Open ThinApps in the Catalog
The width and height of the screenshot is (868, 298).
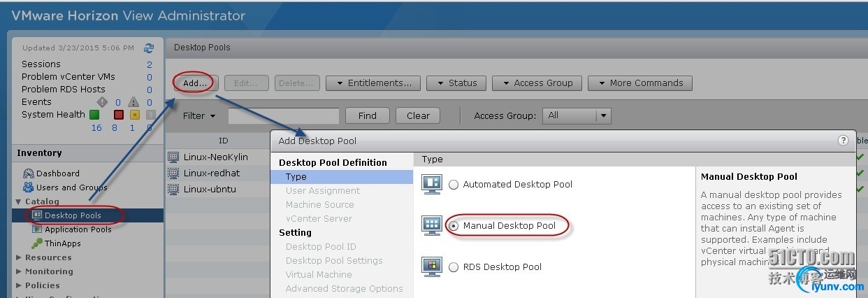point(63,243)
